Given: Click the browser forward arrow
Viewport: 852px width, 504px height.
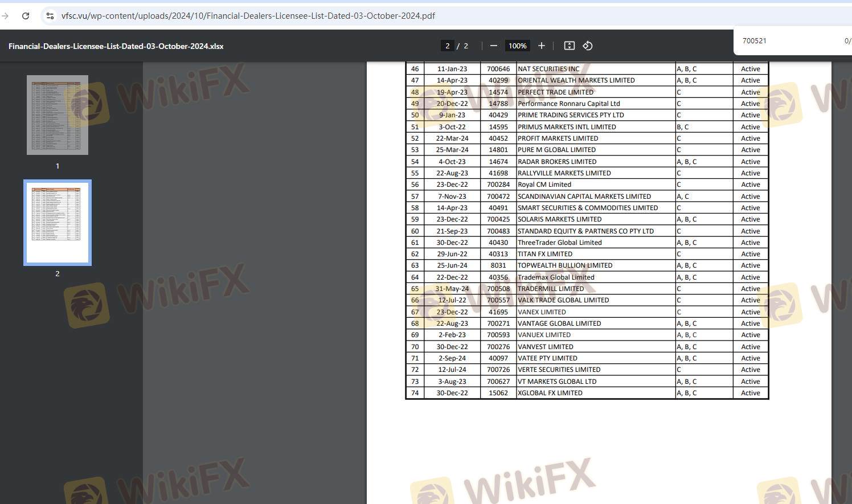Looking at the screenshot, I should pyautogui.click(x=6, y=16).
